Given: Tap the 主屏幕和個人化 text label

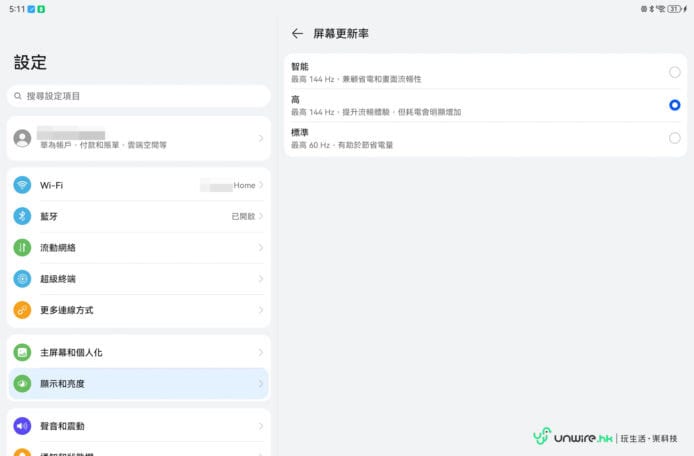Looking at the screenshot, I should tap(71, 353).
